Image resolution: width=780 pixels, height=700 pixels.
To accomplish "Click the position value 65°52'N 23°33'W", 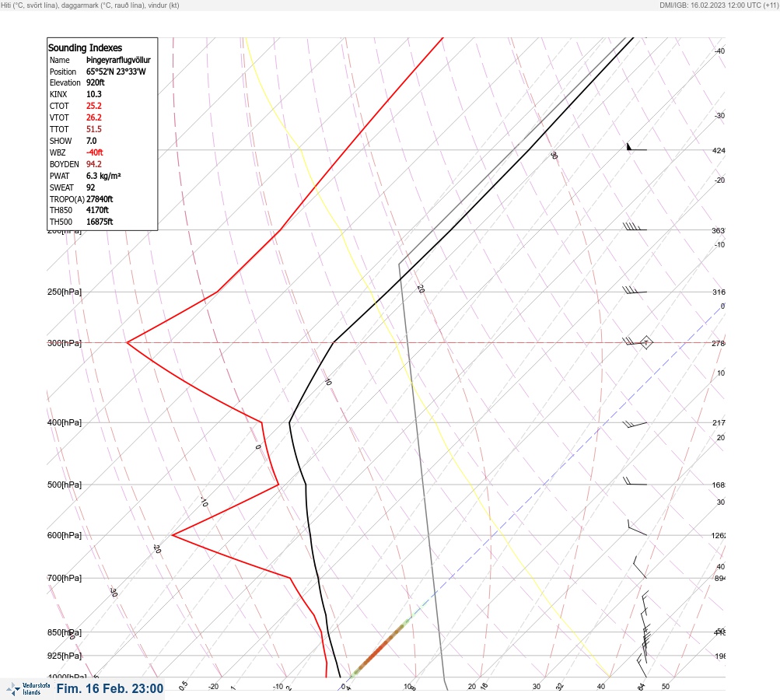I will pyautogui.click(x=116, y=71).
